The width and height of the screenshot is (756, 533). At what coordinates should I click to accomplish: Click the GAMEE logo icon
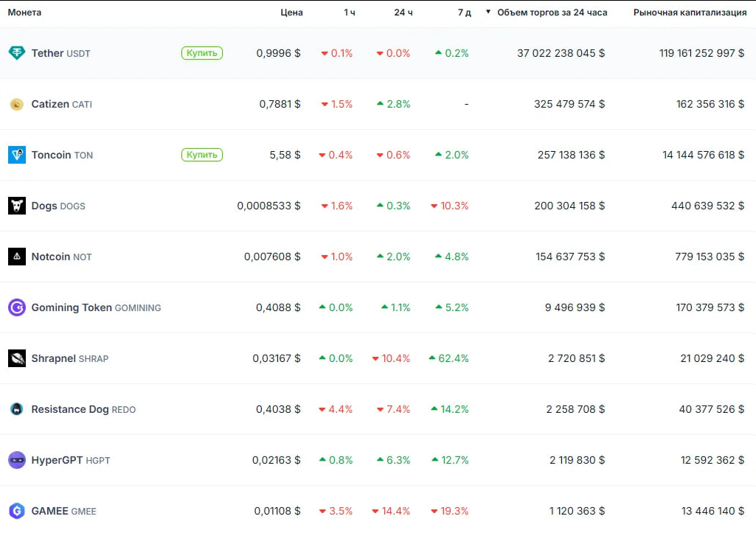[17, 511]
